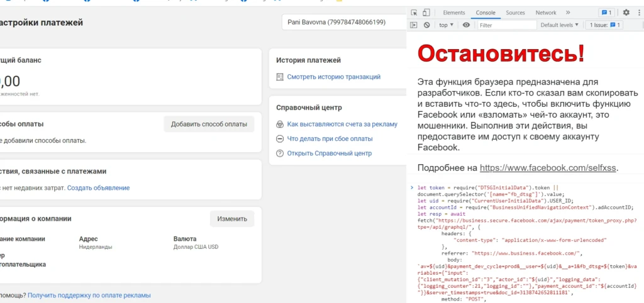Open the DevTools kebab menu

pyautogui.click(x=639, y=13)
